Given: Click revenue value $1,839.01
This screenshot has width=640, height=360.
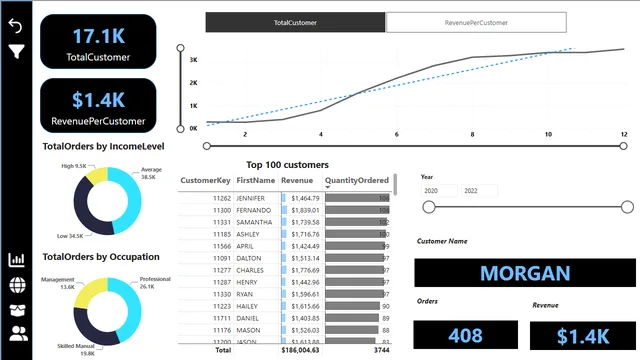Looking at the screenshot, I should click(305, 210).
